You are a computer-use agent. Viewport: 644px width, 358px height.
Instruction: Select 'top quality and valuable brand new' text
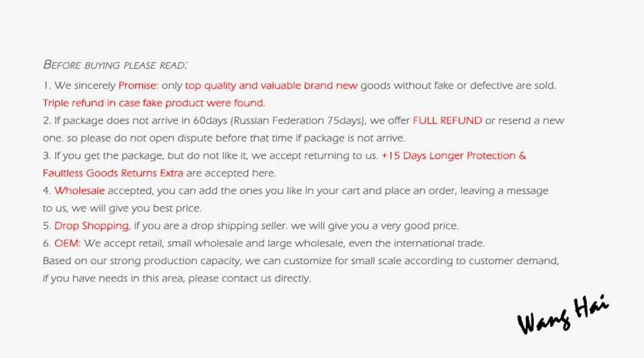[271, 85]
